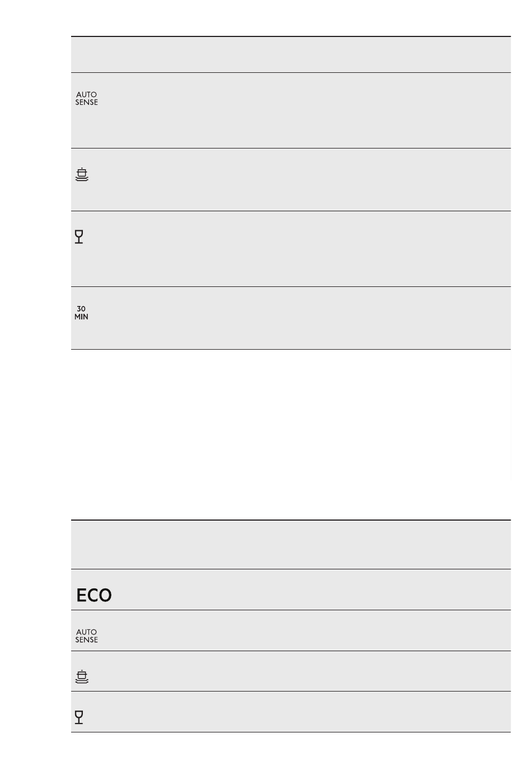This screenshot has height=770, width=532.
Task: Click the wine glass icon above 30 MIN
Action: [x=79, y=237]
